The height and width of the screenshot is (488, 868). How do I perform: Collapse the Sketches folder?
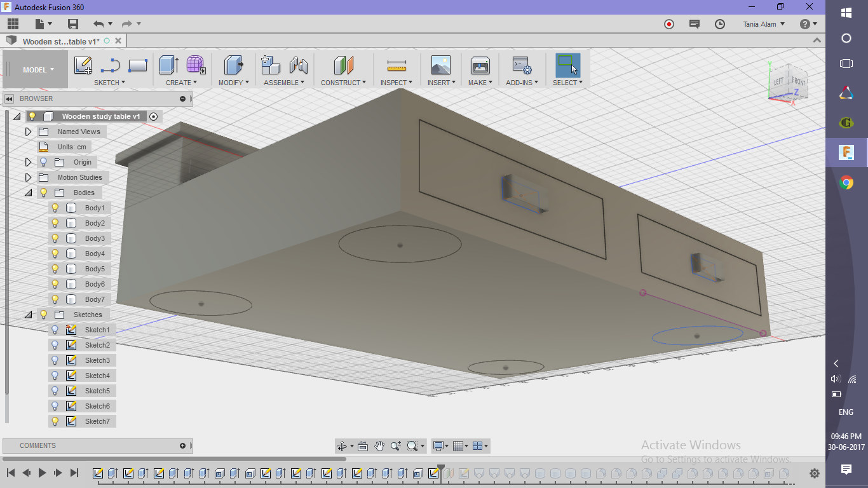click(x=28, y=315)
